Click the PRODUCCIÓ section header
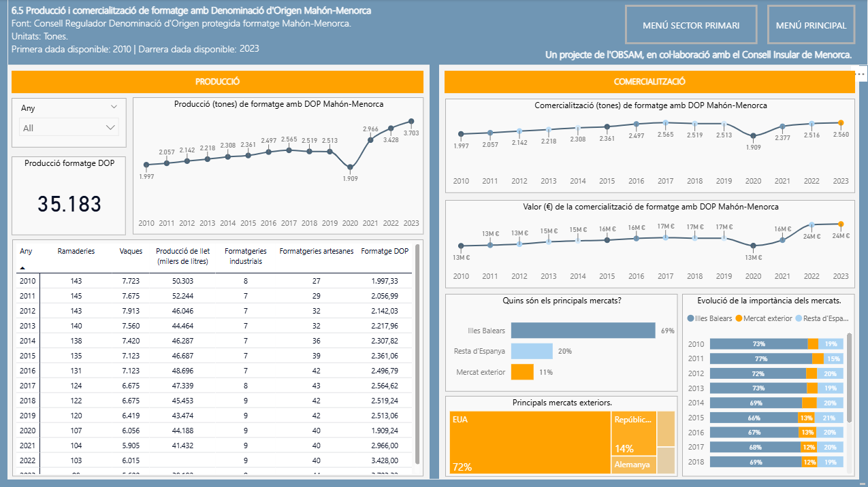The image size is (868, 487). pos(217,82)
